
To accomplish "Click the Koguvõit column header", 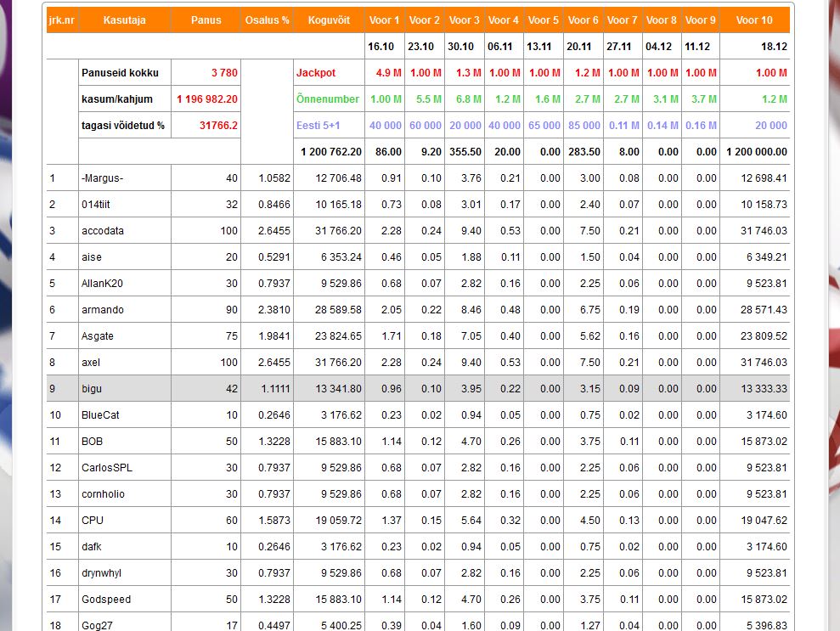I will click(x=329, y=20).
